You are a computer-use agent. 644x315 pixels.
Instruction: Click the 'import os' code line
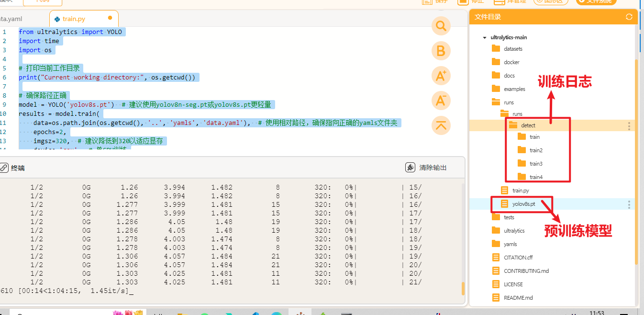pyautogui.click(x=35, y=50)
